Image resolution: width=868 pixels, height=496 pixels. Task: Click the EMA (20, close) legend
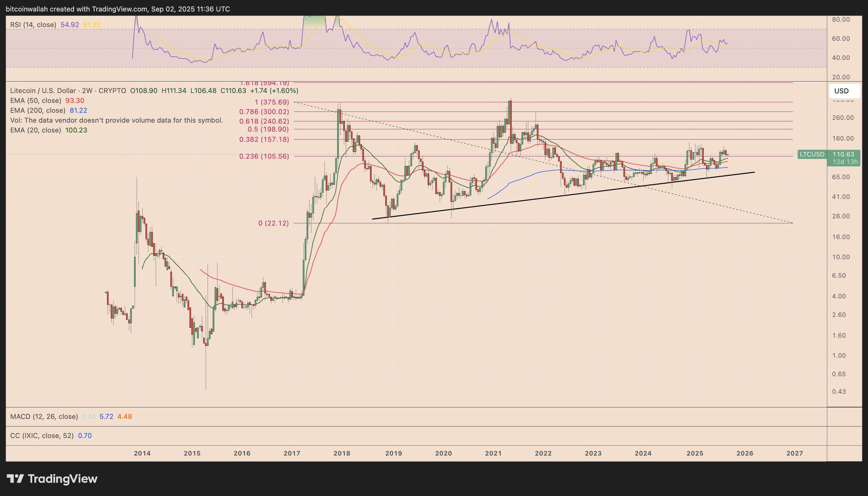[x=35, y=130]
